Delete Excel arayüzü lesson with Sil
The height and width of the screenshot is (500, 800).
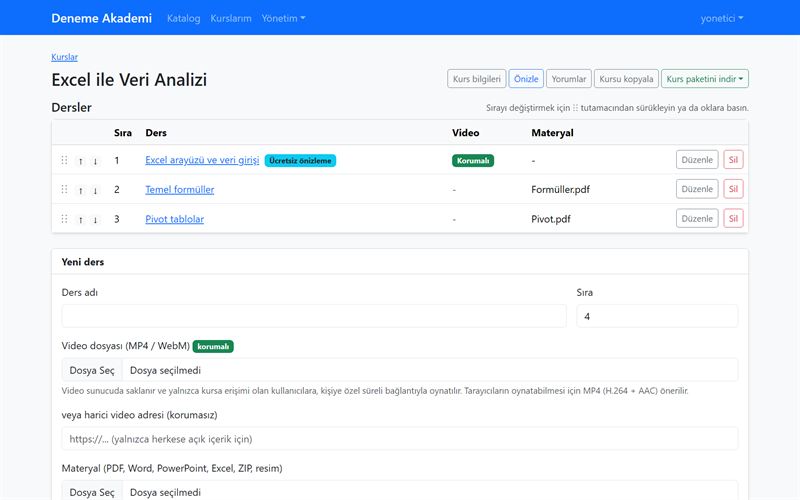click(x=733, y=160)
